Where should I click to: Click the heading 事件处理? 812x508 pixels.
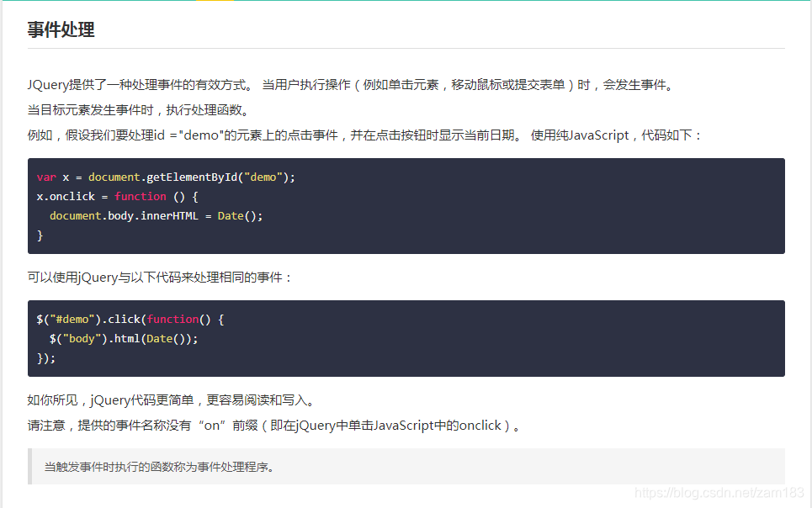coord(61,29)
